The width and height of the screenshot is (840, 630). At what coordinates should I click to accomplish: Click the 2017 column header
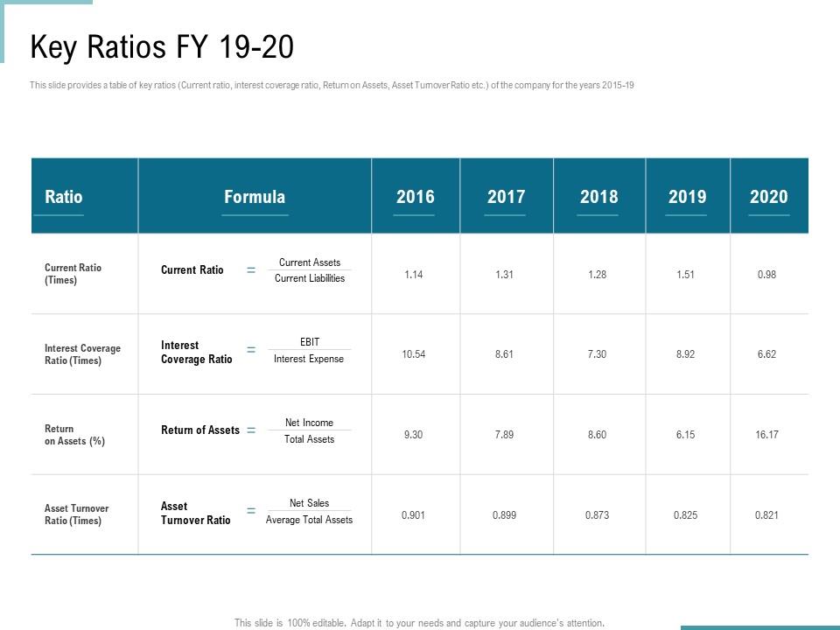pos(507,197)
